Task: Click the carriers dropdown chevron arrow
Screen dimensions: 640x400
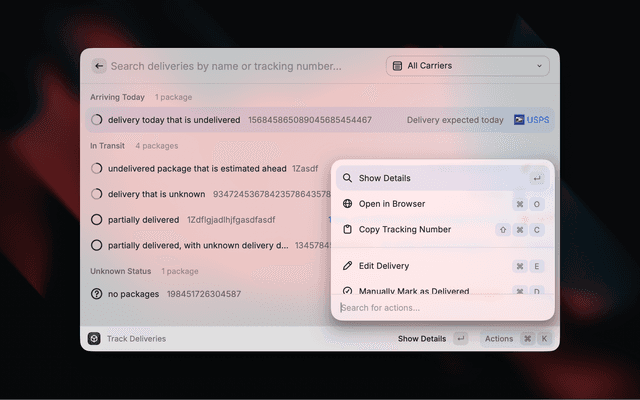Action: point(540,66)
